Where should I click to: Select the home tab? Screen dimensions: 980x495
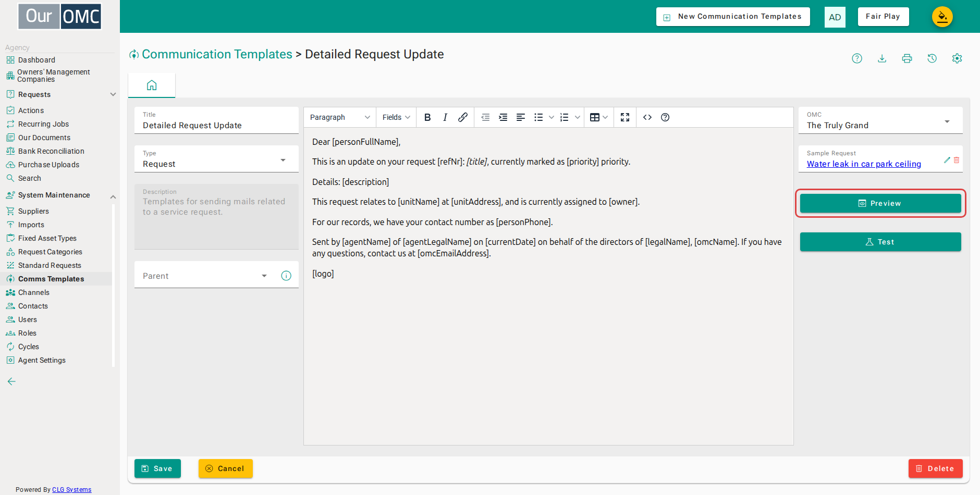click(x=152, y=85)
